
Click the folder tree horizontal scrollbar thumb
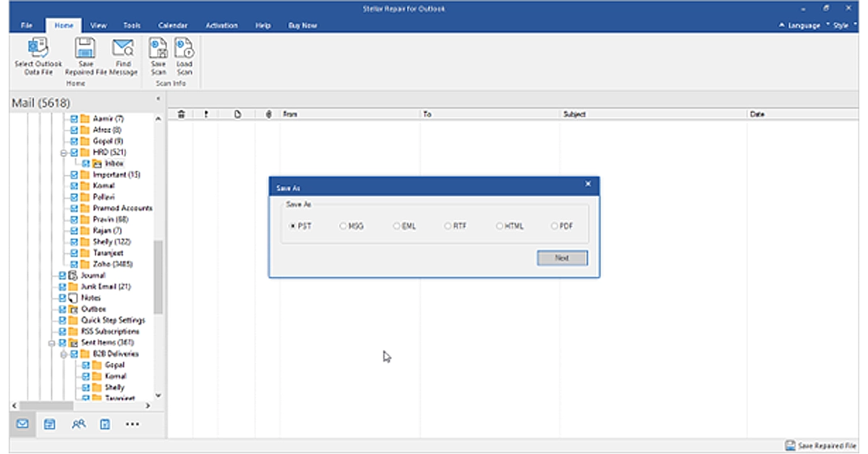tap(45, 406)
